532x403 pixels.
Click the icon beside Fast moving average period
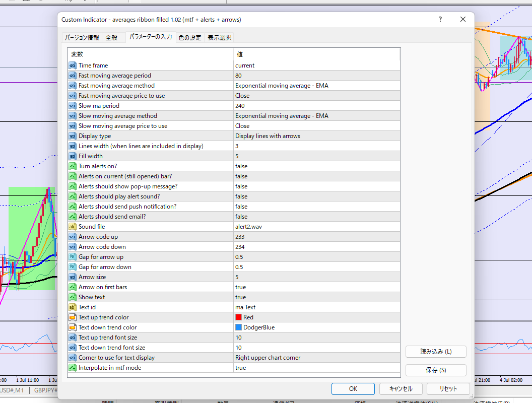[x=72, y=76]
